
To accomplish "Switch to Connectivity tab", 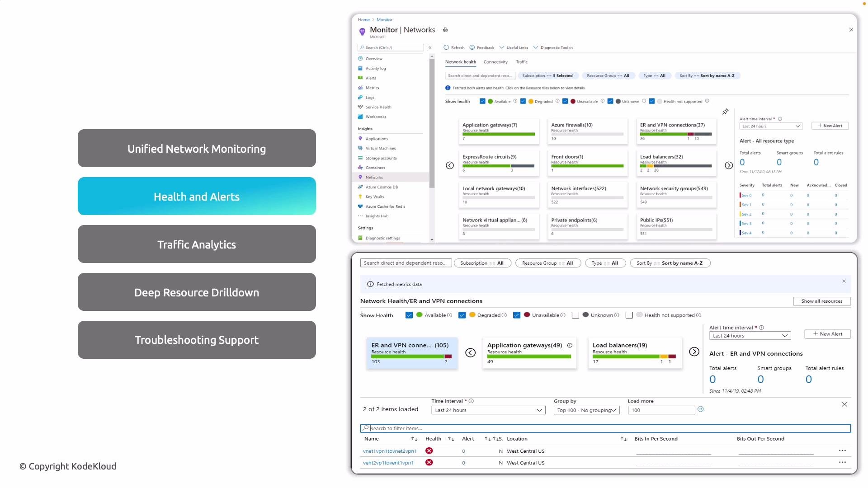I will click(x=495, y=62).
